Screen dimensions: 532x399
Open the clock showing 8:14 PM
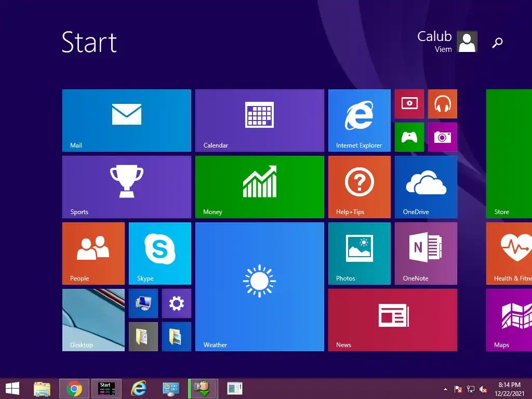click(509, 389)
